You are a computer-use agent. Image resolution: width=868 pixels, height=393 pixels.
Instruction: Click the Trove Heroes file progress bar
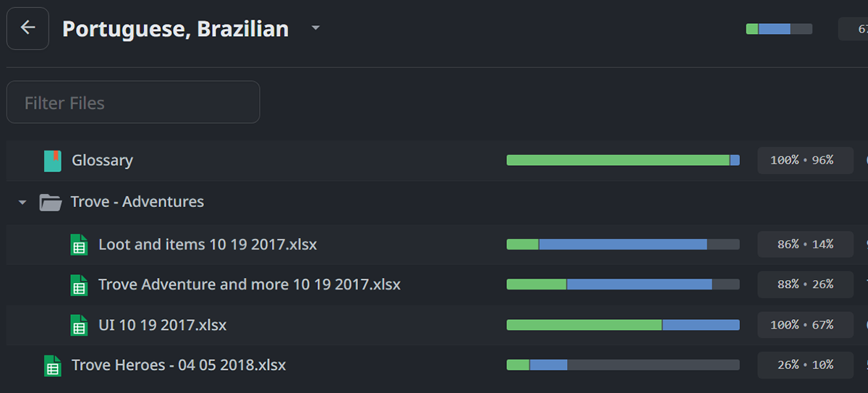coord(623,365)
